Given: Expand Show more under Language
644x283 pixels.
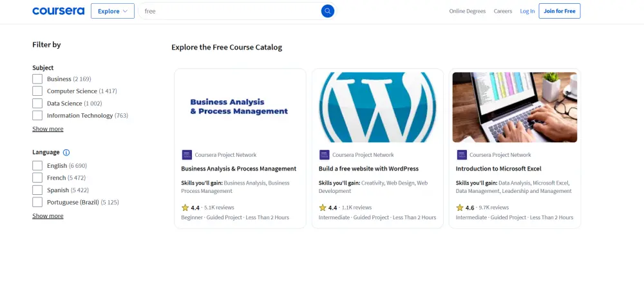Looking at the screenshot, I should 48,215.
